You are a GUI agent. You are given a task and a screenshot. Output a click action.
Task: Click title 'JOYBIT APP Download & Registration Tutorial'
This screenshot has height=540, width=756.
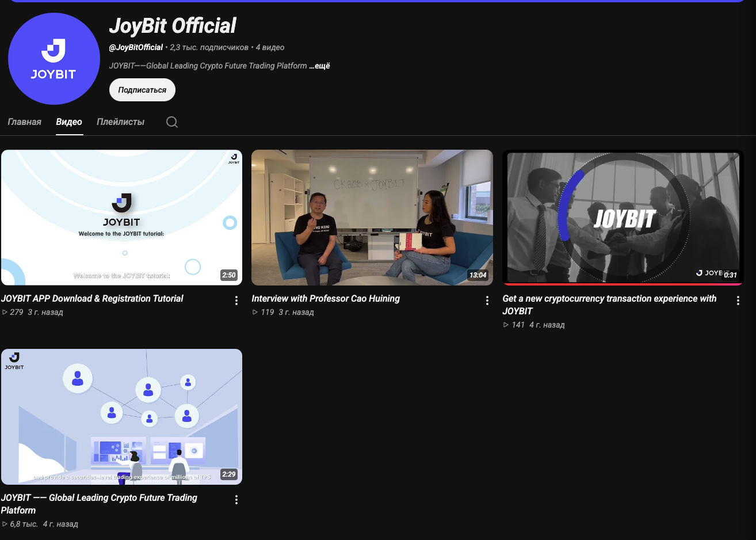tap(92, 299)
